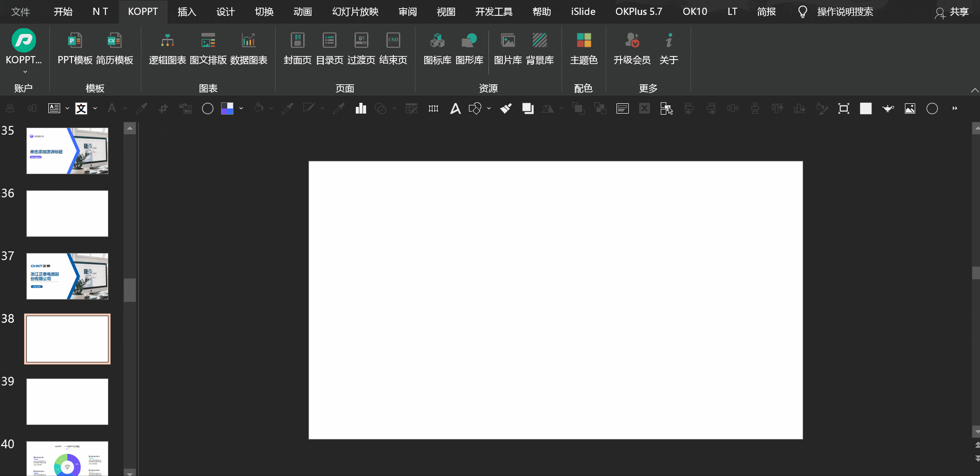Click the format painter brush in quick toolbar
Image resolution: width=980 pixels, height=476 pixels.
tap(506, 108)
